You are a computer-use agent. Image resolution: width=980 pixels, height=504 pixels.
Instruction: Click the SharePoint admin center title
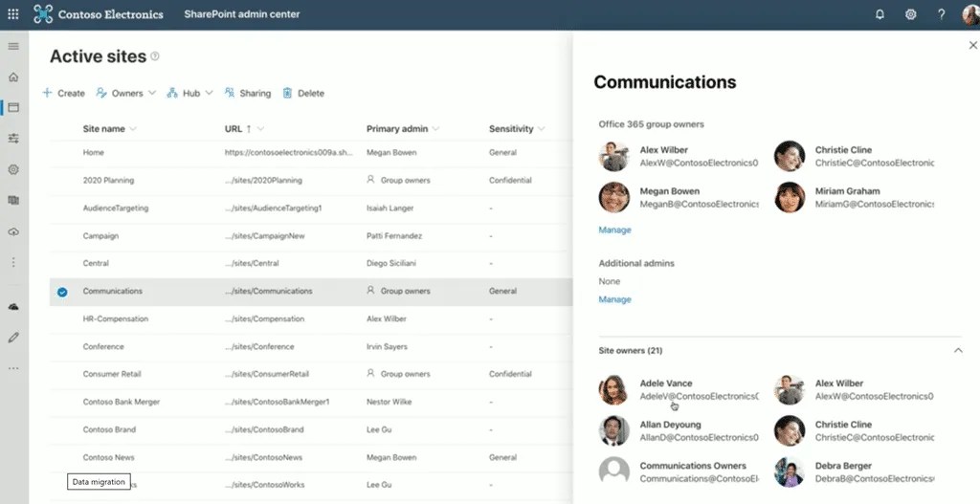coord(242,13)
